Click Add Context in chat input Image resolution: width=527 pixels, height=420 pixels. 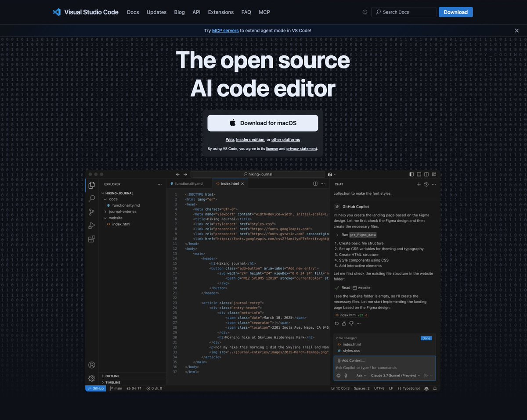point(351,360)
